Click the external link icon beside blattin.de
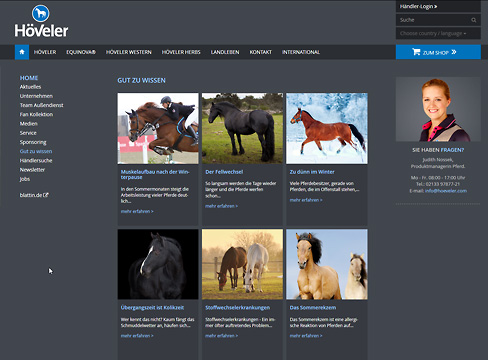The height and width of the screenshot is (360, 488). pos(46,195)
